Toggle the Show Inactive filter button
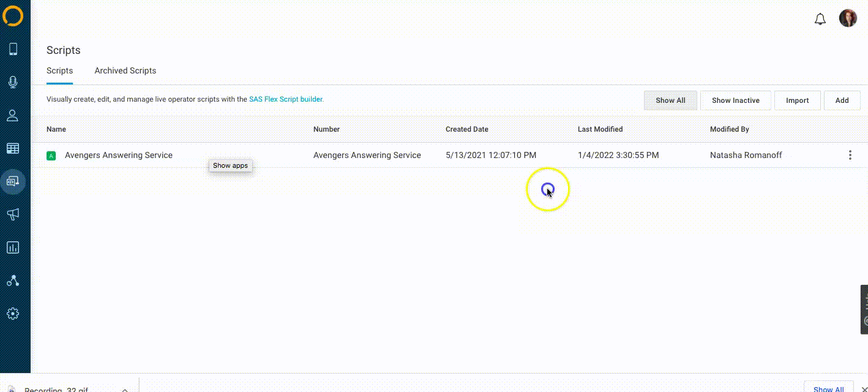This screenshot has width=868, height=392. (735, 100)
